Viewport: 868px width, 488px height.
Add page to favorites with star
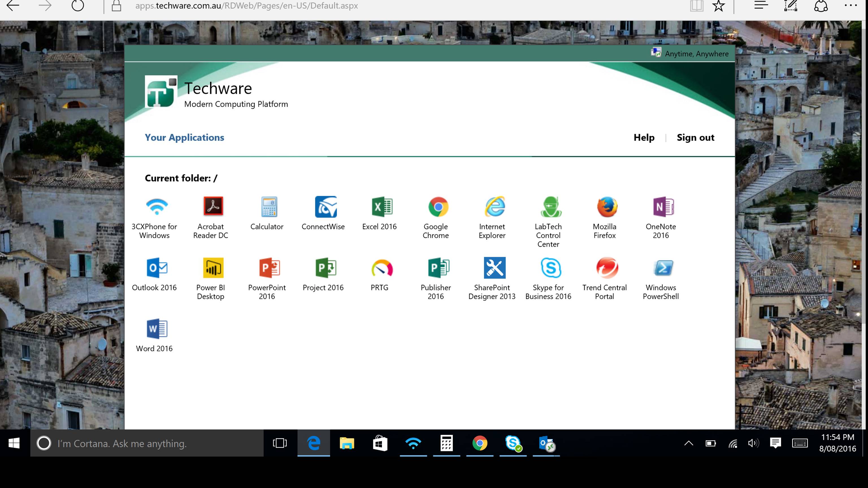point(719,5)
